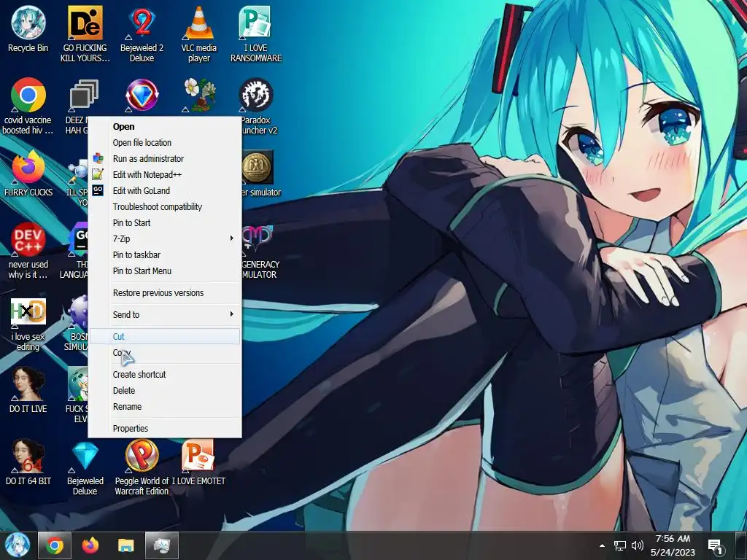The height and width of the screenshot is (560, 747).
Task: Choose Troubleshoot compatibility
Action: [x=166, y=206]
